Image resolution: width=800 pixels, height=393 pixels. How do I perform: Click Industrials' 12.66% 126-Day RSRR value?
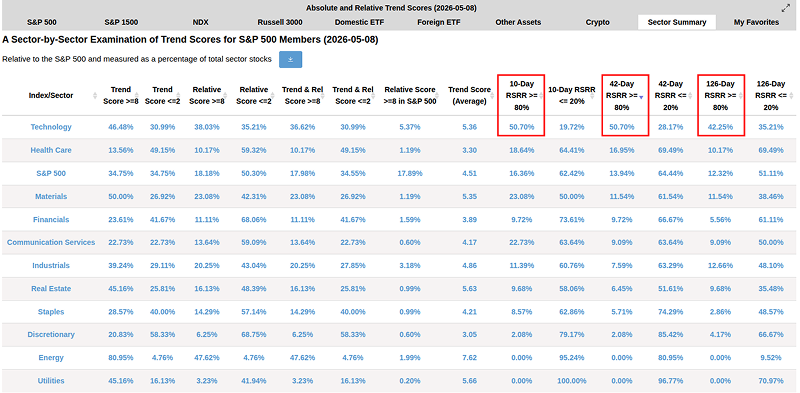pyautogui.click(x=720, y=265)
